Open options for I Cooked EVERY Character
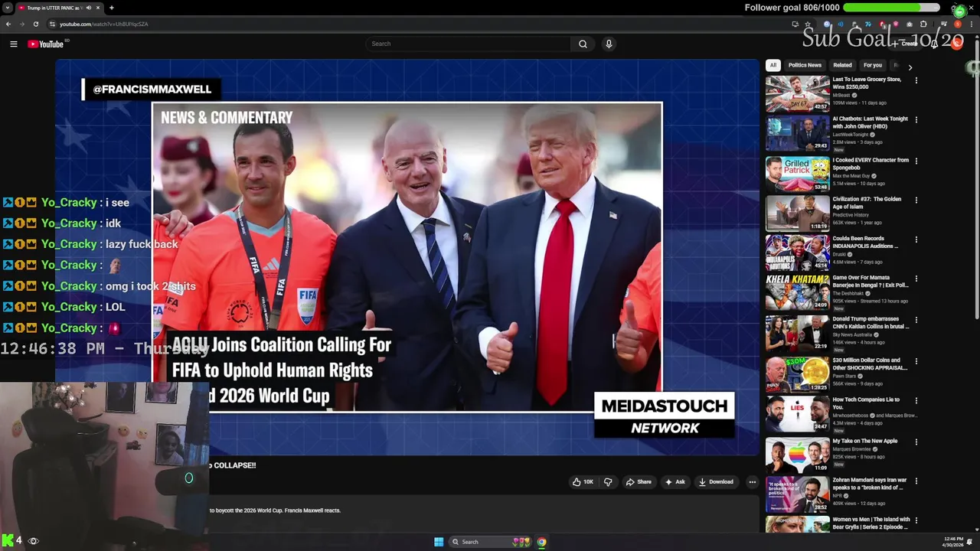Screen dimensions: 980x551 (x=916, y=161)
